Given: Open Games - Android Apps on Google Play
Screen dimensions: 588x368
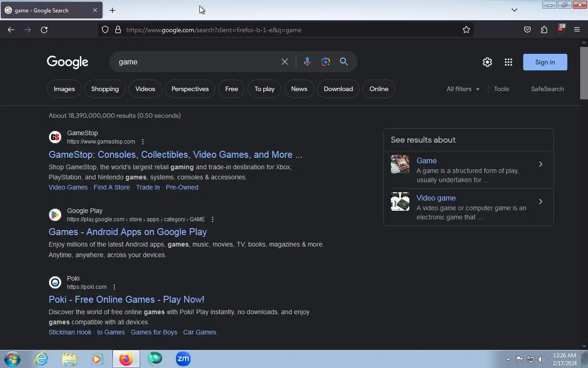Looking at the screenshot, I should [x=128, y=232].
